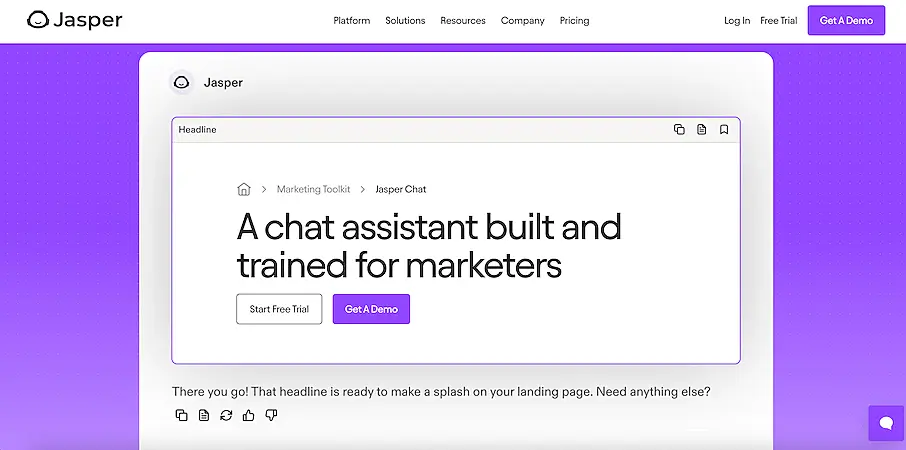Click the Jasper logo in header

point(75,20)
